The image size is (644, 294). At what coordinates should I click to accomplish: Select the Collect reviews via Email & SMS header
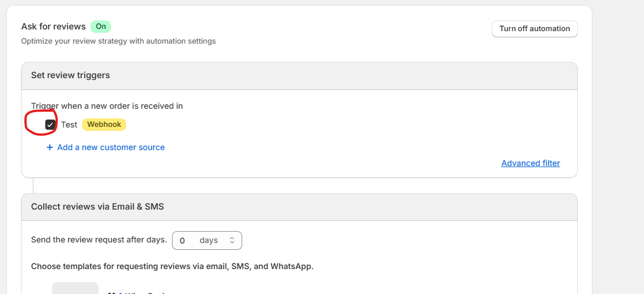[97, 207]
